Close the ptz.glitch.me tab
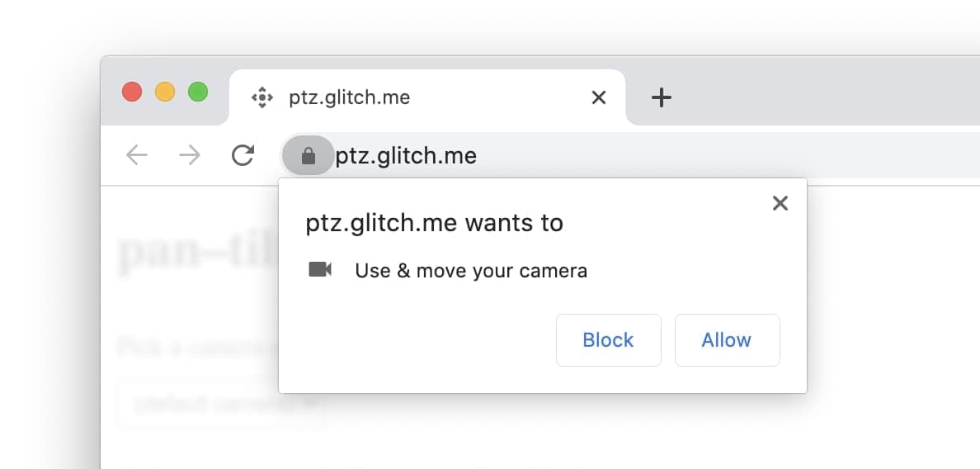Image resolution: width=980 pixels, height=469 pixels. coord(599,97)
